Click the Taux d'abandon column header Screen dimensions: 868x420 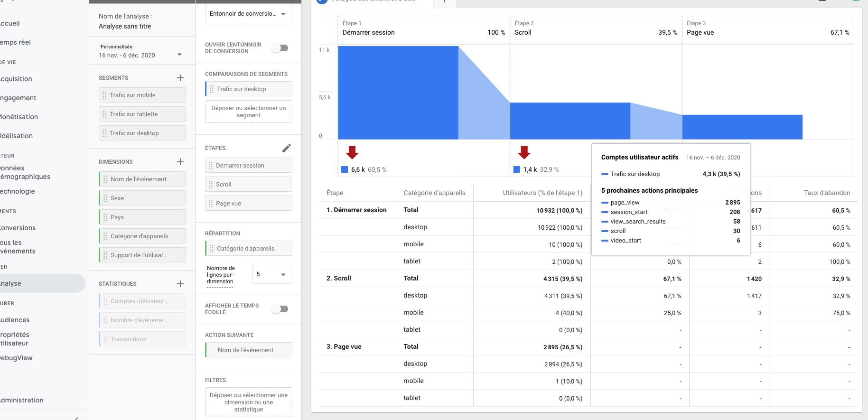(x=827, y=193)
